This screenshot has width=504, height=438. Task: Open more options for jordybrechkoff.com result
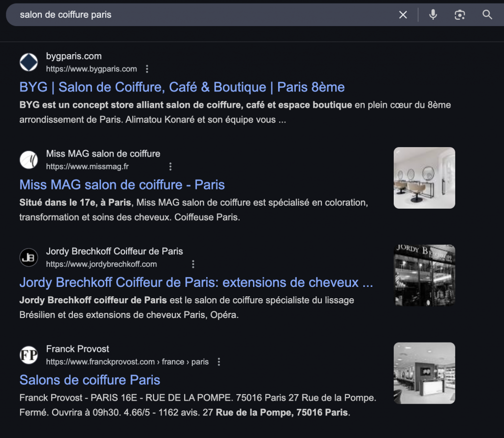tap(193, 264)
